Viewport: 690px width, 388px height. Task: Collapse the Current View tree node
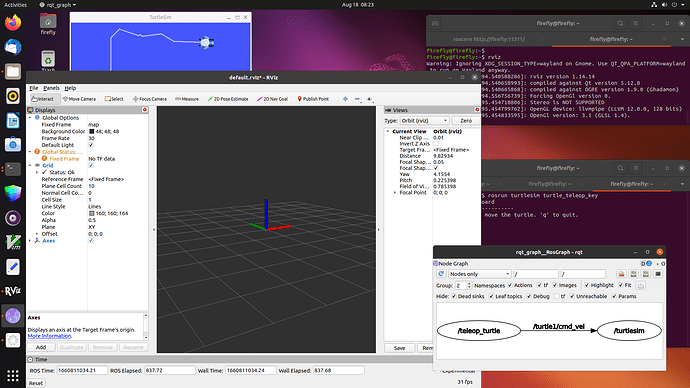[388, 131]
